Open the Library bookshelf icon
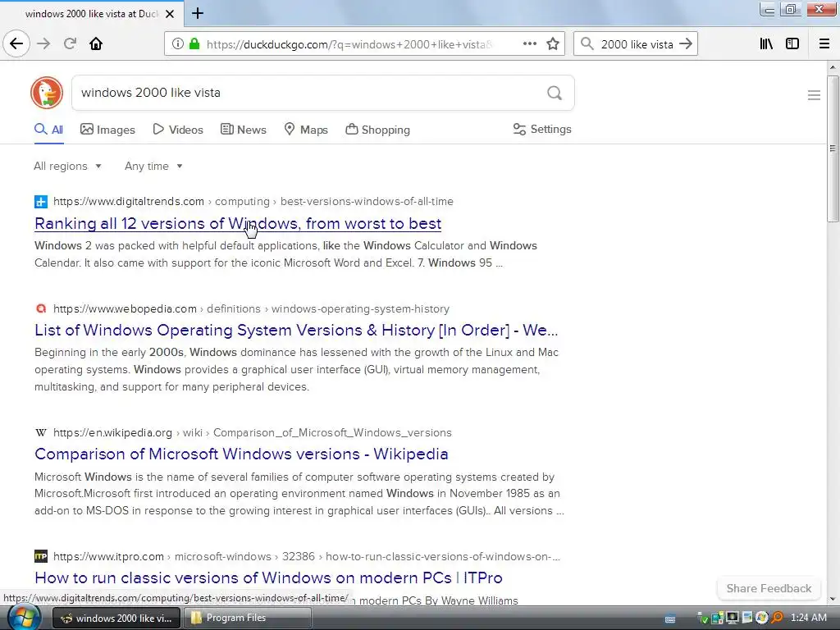The width and height of the screenshot is (840, 630). (x=766, y=44)
